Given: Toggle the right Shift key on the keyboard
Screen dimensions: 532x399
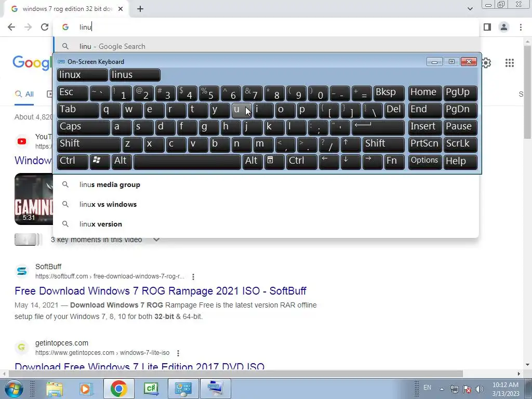Looking at the screenshot, I should (x=383, y=144).
